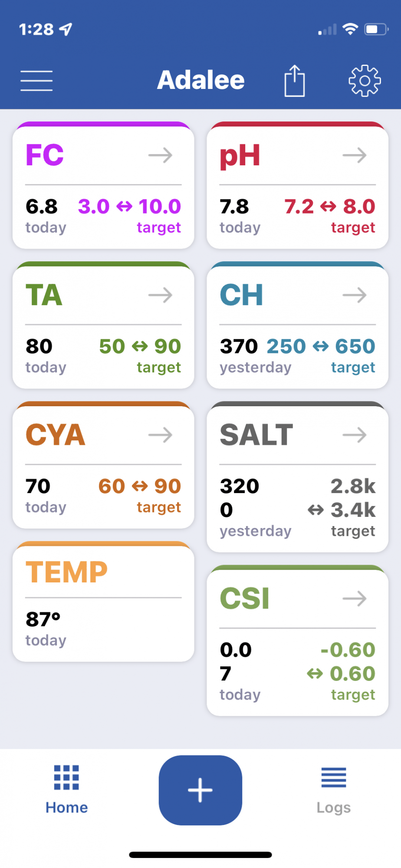Open the hamburger menu
This screenshot has height=868, width=401.
[x=36, y=81]
